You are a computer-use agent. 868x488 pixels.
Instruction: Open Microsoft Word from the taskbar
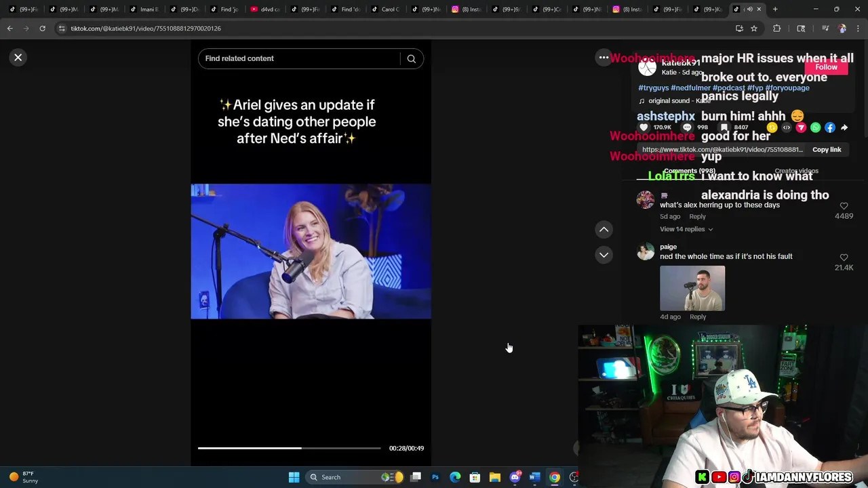(534, 477)
